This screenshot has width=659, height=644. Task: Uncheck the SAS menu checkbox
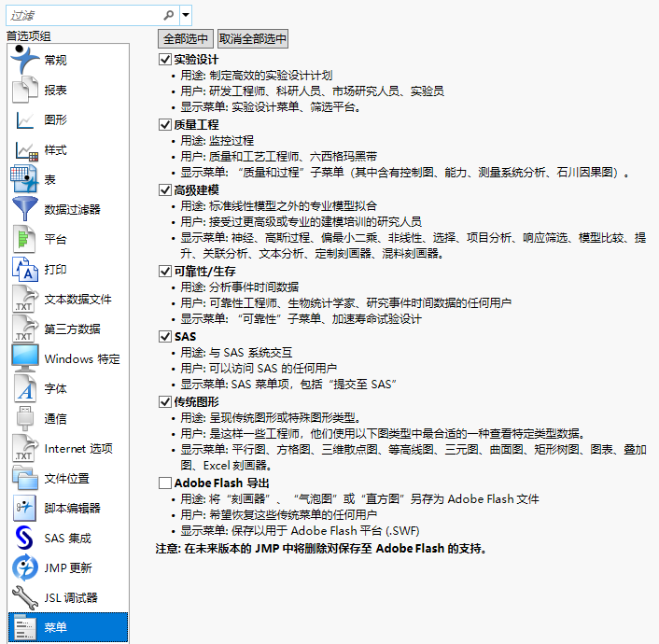[x=164, y=336]
